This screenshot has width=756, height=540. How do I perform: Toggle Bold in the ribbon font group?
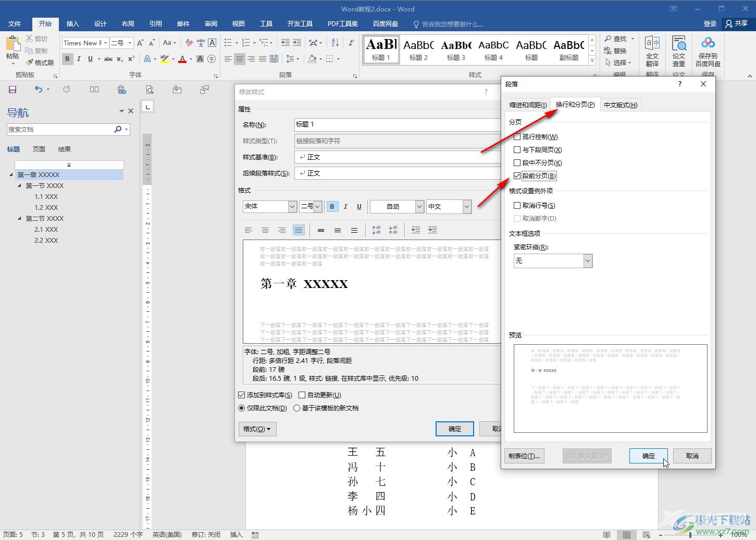pyautogui.click(x=67, y=59)
